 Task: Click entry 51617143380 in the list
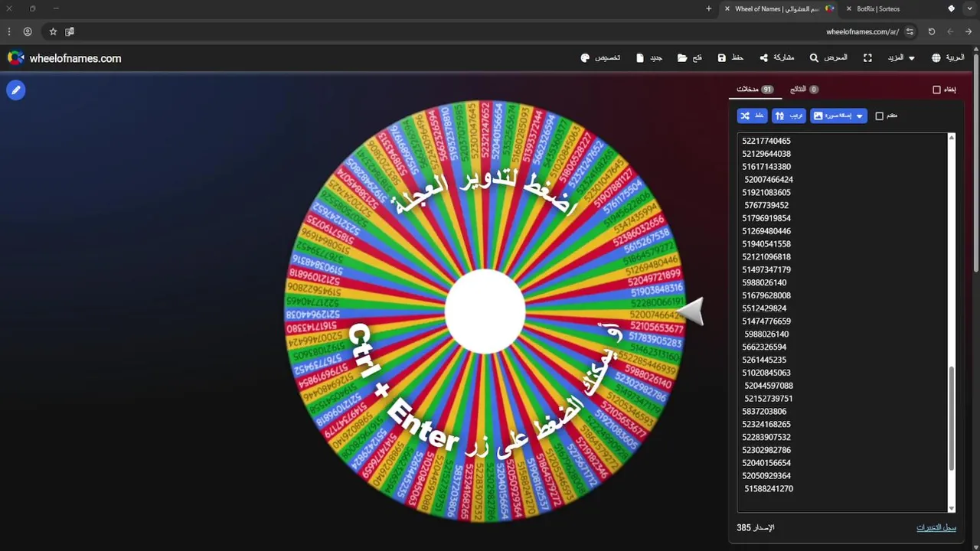point(766,167)
